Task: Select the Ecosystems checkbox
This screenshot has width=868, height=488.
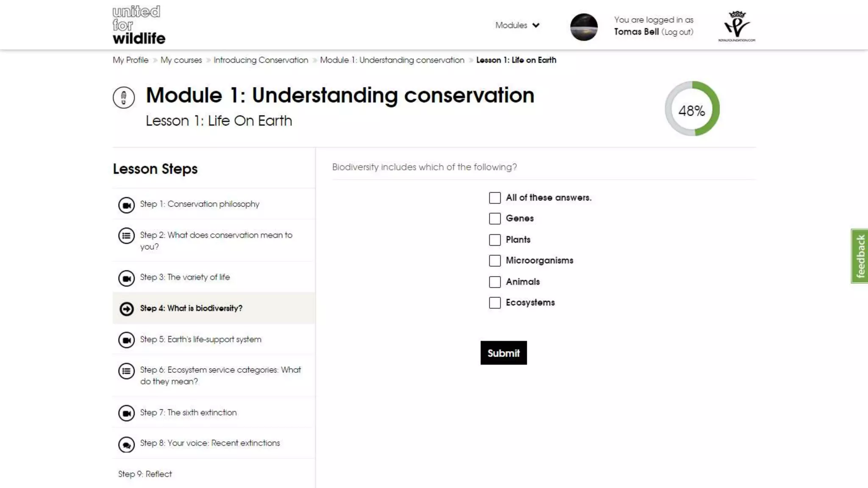Action: 495,303
